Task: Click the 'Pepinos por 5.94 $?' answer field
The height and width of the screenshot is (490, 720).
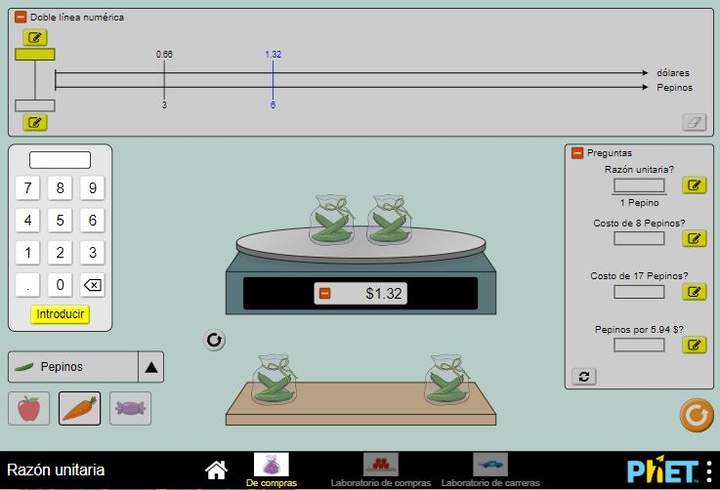Action: pos(639,345)
